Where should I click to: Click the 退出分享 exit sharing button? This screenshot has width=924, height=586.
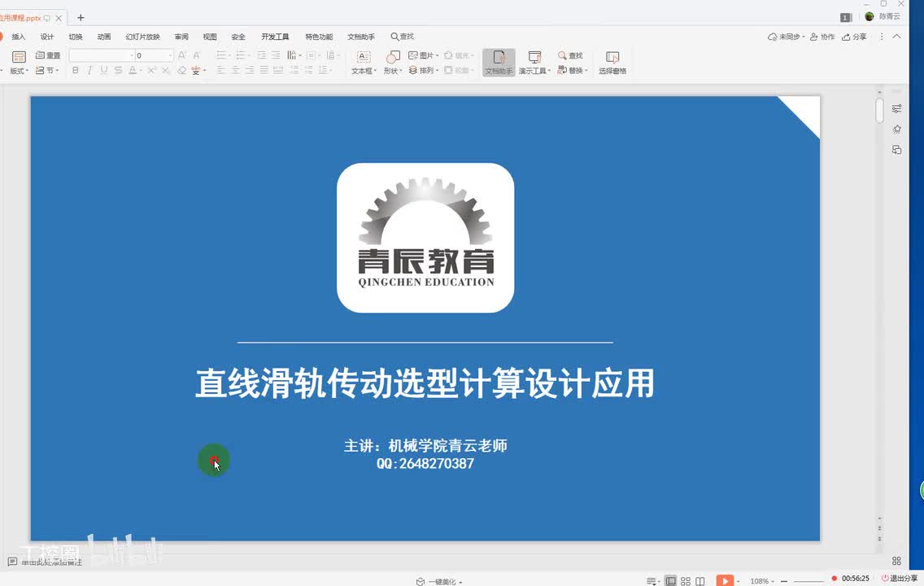[x=900, y=579]
